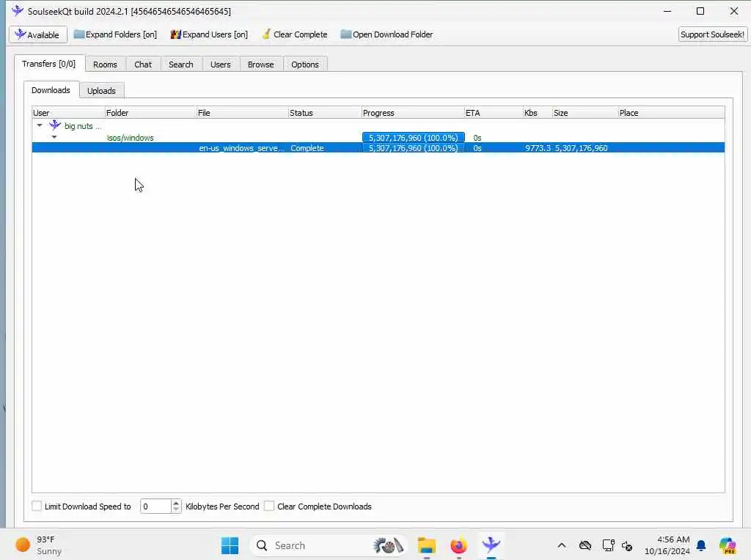Minimize the SoulseekQt window
Screen dimensions: 751x560
pos(667,11)
